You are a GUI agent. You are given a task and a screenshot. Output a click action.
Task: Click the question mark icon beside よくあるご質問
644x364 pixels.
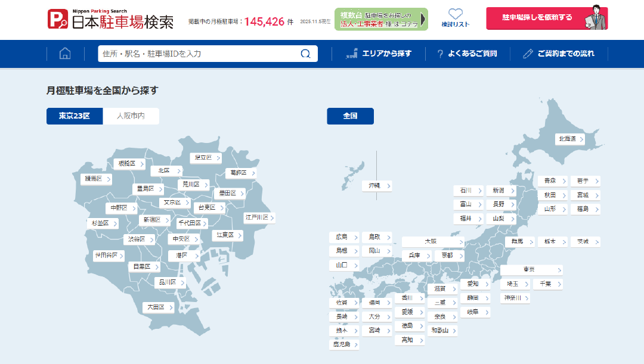pyautogui.click(x=440, y=54)
